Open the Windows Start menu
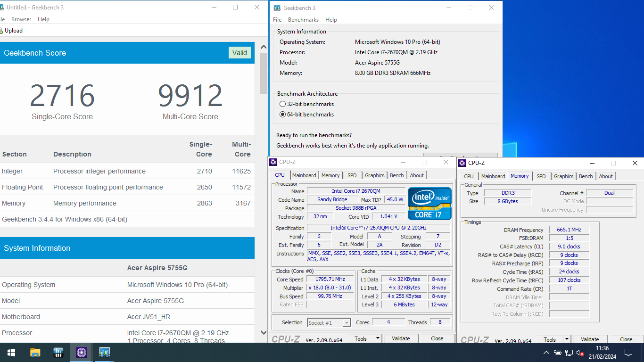The width and height of the screenshot is (644, 362). pos(11,352)
